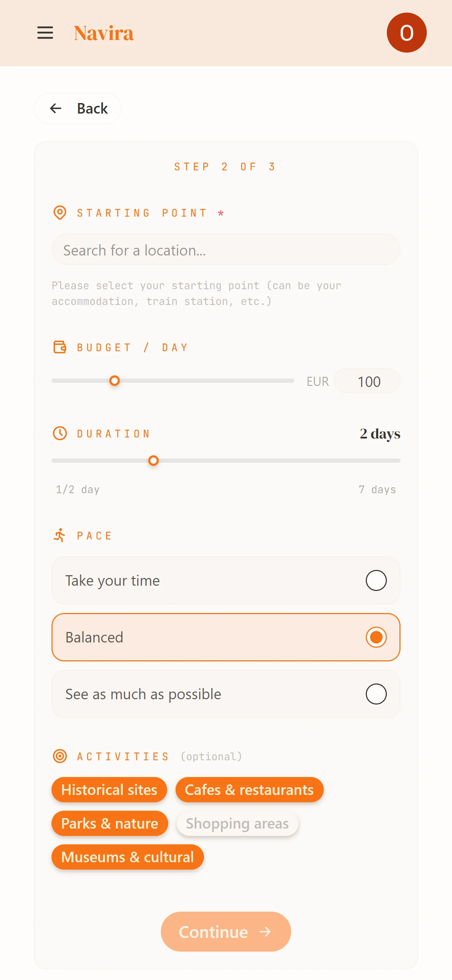Toggle the Historical sites activity chip
This screenshot has width=452, height=980.
click(109, 790)
